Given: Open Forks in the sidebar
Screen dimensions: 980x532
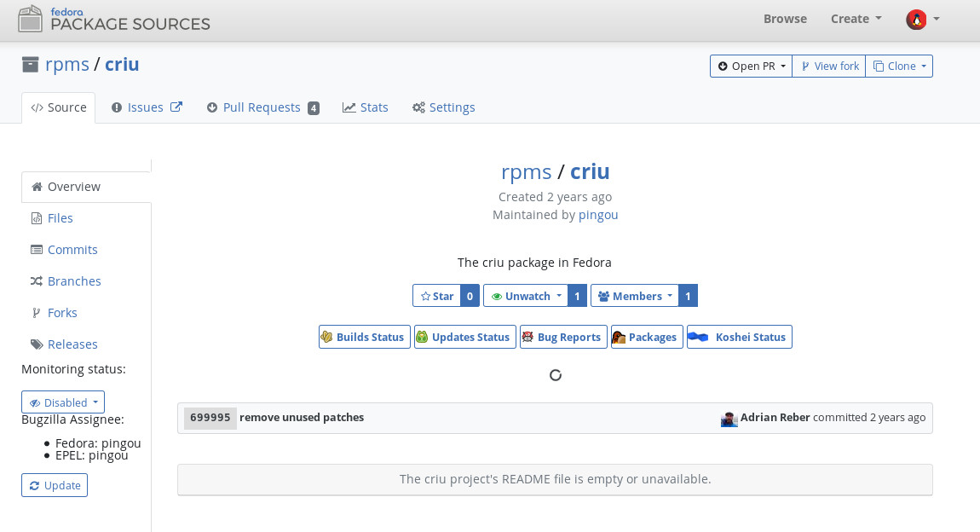Looking at the screenshot, I should point(62,313).
